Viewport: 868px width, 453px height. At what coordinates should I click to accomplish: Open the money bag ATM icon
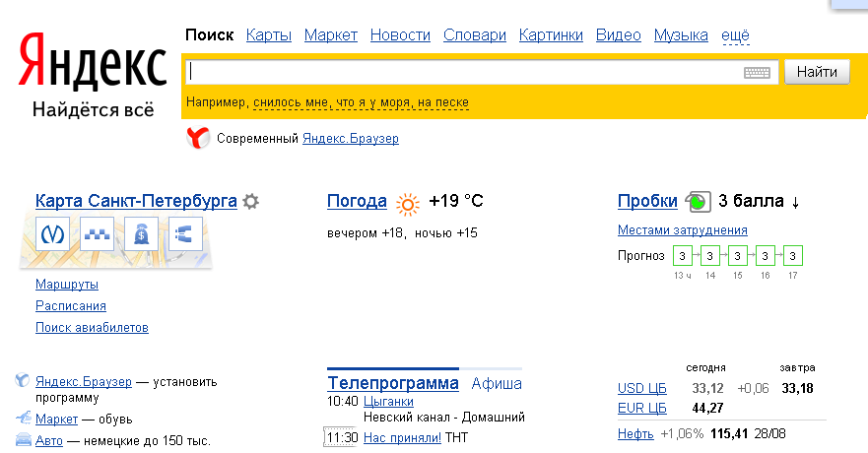click(x=141, y=234)
